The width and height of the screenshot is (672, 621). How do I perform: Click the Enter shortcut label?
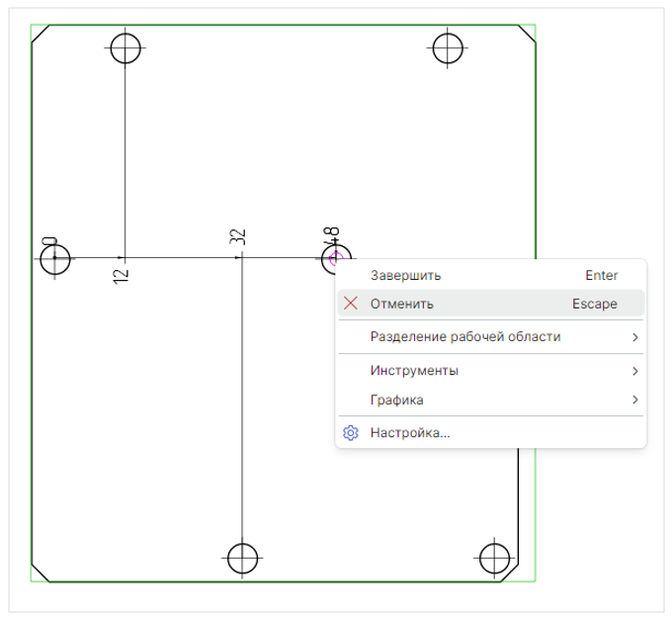click(x=601, y=275)
